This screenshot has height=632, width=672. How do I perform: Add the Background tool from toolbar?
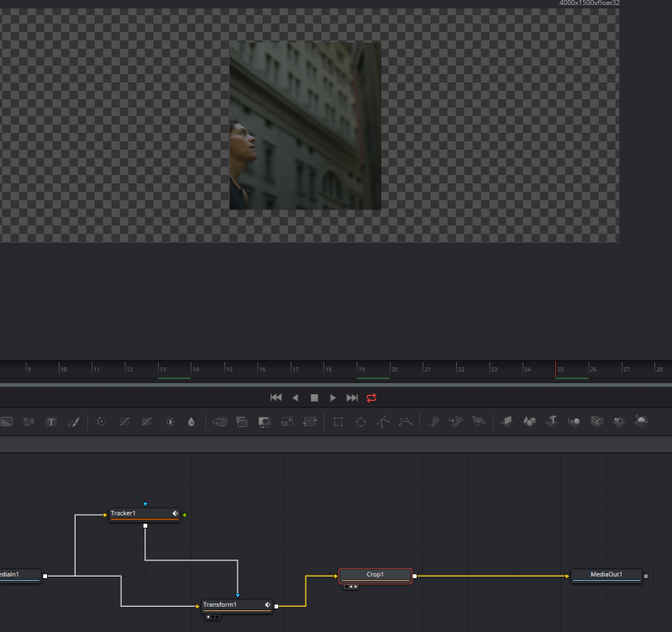5,421
